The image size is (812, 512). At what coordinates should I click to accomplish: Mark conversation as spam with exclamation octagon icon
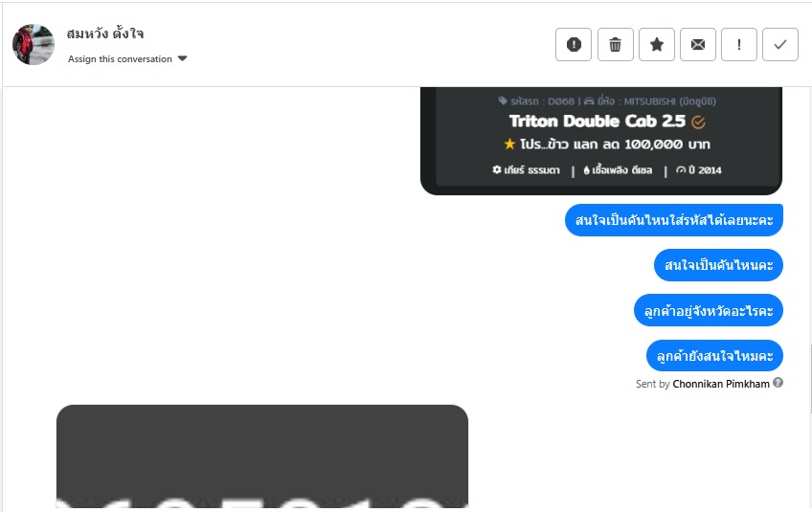coord(574,45)
